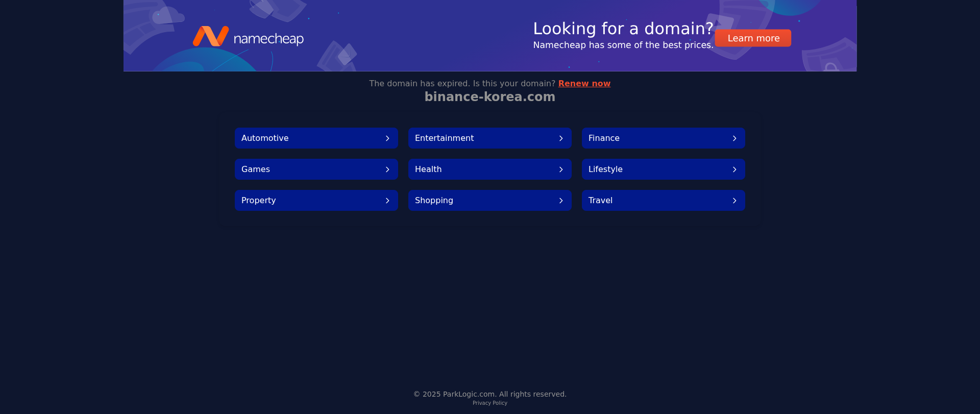980x414 pixels.
Task: Follow the Renew now link
Action: (x=584, y=84)
